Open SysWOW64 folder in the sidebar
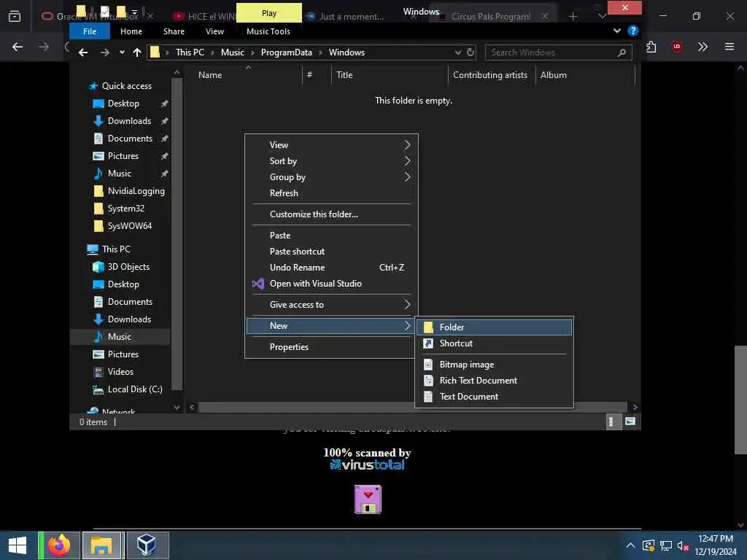Screen dimensions: 747x560 pyautogui.click(x=130, y=226)
